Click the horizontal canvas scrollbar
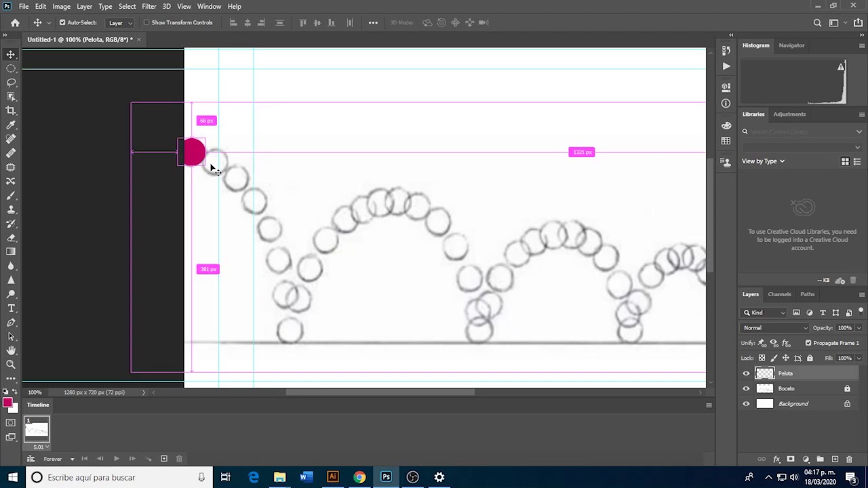 coord(380,392)
